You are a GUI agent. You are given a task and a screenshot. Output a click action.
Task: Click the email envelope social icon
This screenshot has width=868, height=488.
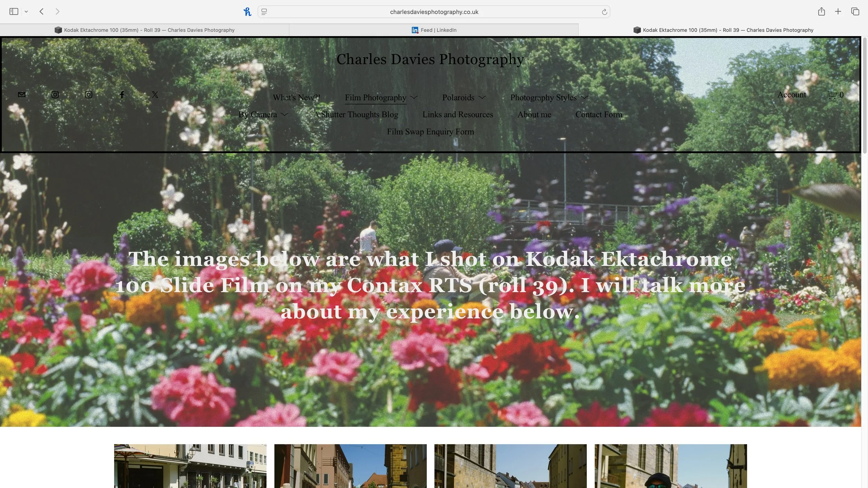[x=22, y=94]
